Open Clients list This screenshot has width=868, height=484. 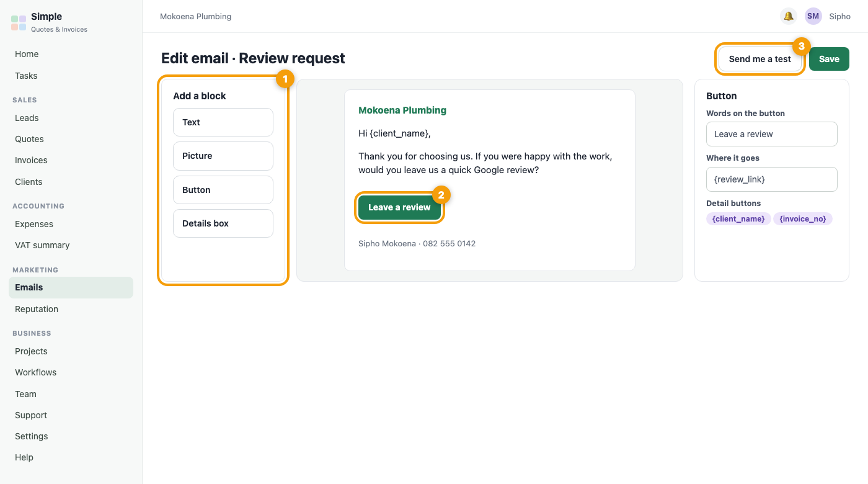pyautogui.click(x=71, y=182)
